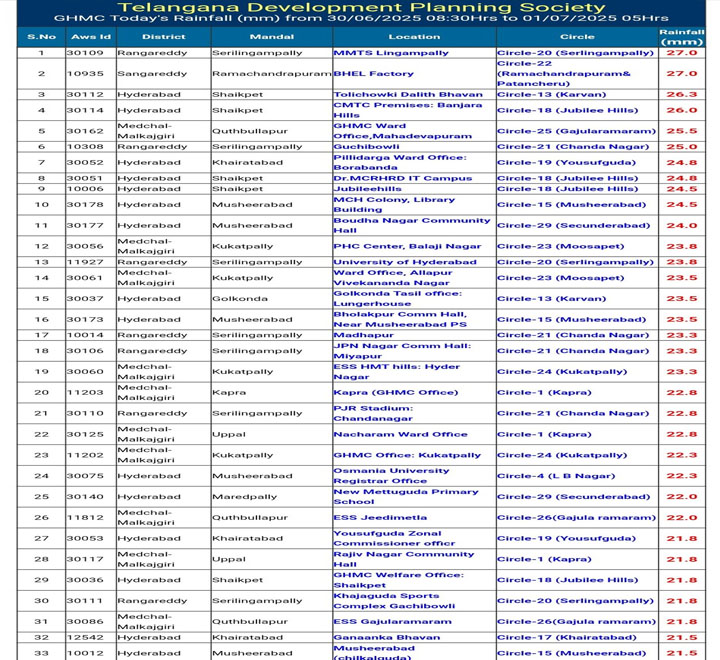Screen dimensions: 720x660
Task: Open Bholakpur Comm Hall location link
Action: tap(400, 319)
